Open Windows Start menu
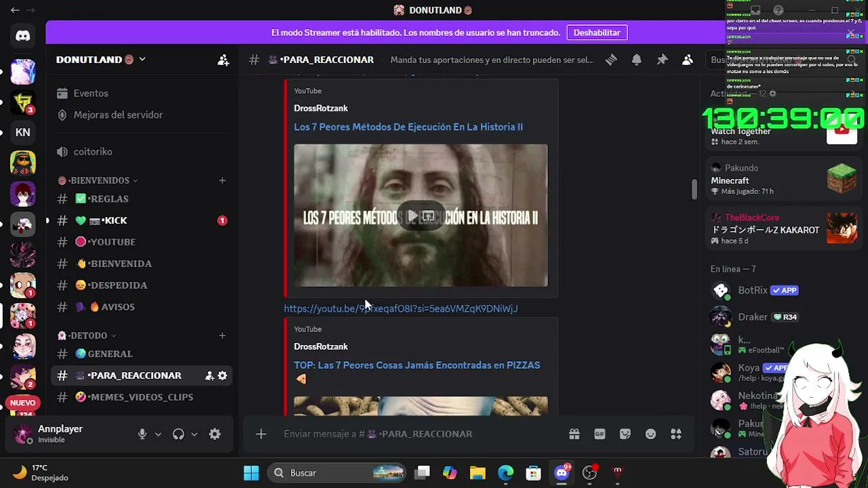The height and width of the screenshot is (488, 868). click(x=252, y=472)
